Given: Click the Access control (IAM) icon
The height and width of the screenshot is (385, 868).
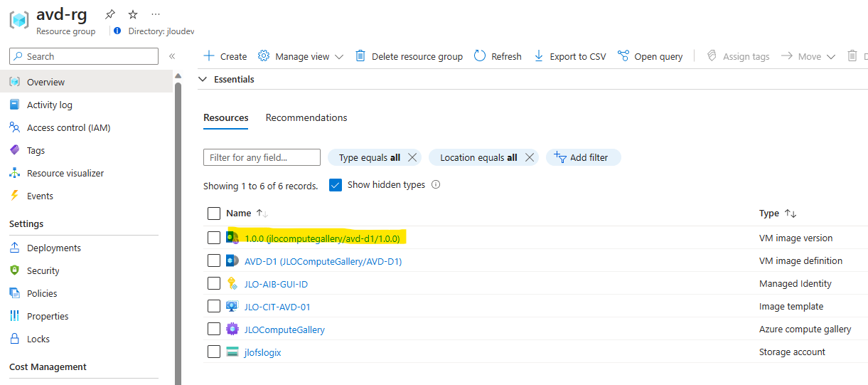Looking at the screenshot, I should click(14, 127).
